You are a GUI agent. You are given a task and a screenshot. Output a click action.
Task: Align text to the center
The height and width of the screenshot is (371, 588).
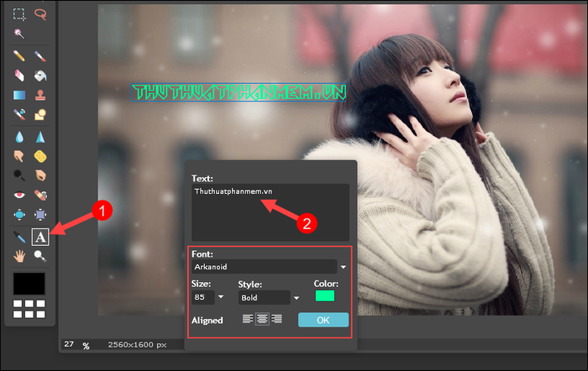coord(262,319)
